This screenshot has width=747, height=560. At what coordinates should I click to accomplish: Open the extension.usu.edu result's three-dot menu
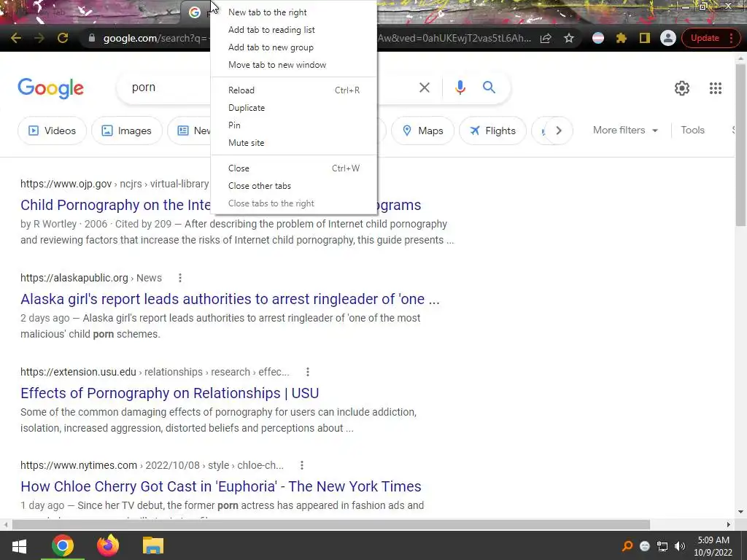[x=308, y=372]
